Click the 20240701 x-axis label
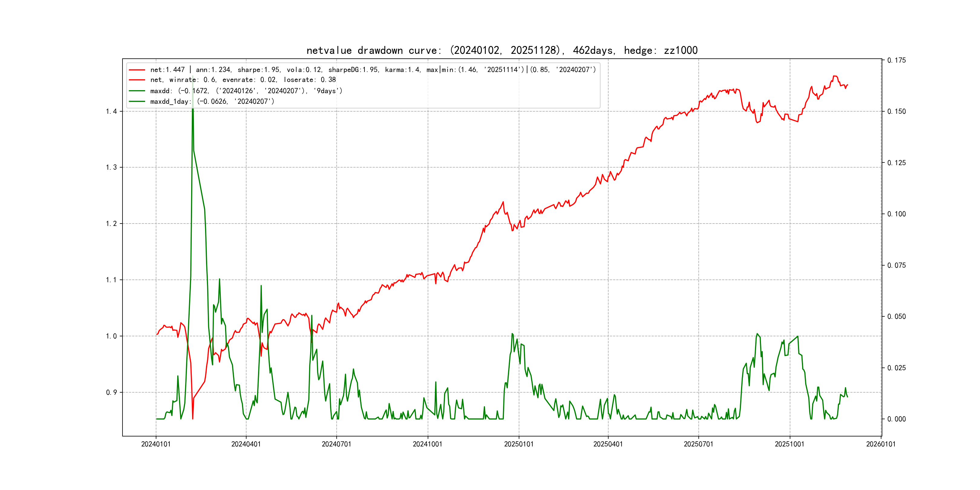980x490 pixels. pyautogui.click(x=336, y=444)
